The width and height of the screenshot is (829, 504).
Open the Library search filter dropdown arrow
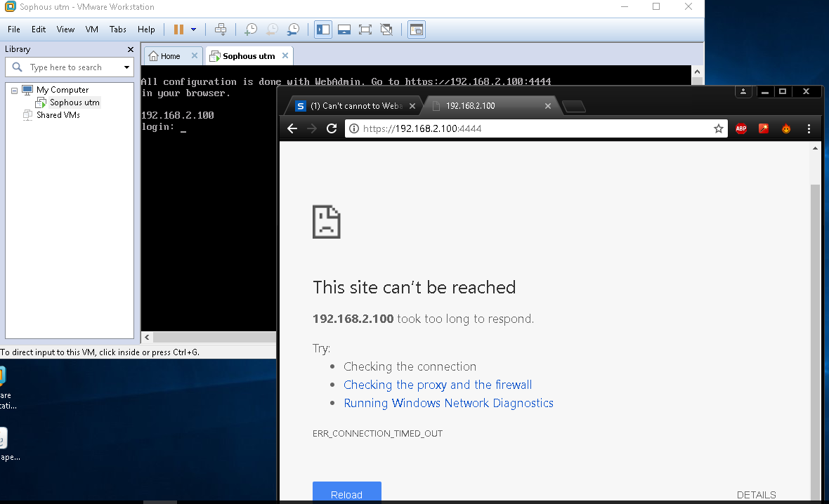click(127, 67)
